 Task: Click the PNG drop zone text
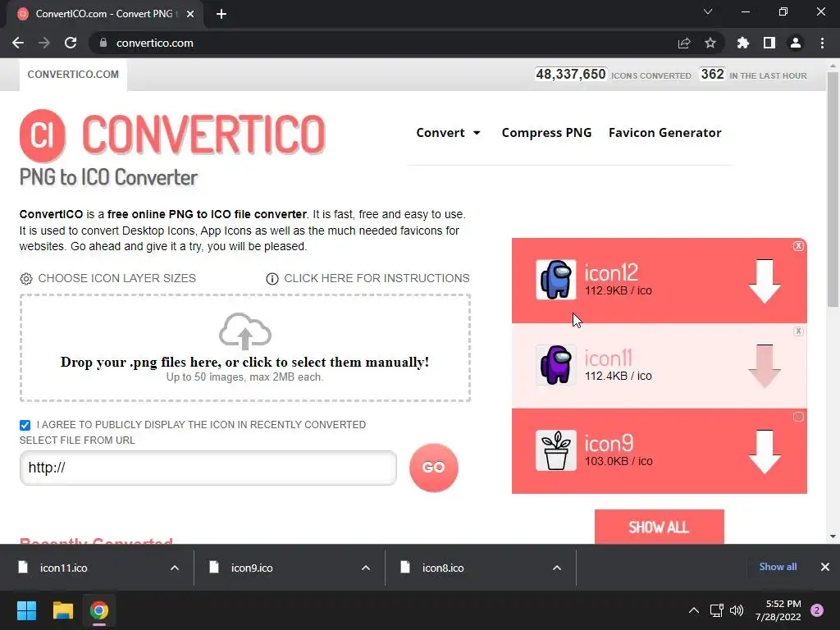244,362
